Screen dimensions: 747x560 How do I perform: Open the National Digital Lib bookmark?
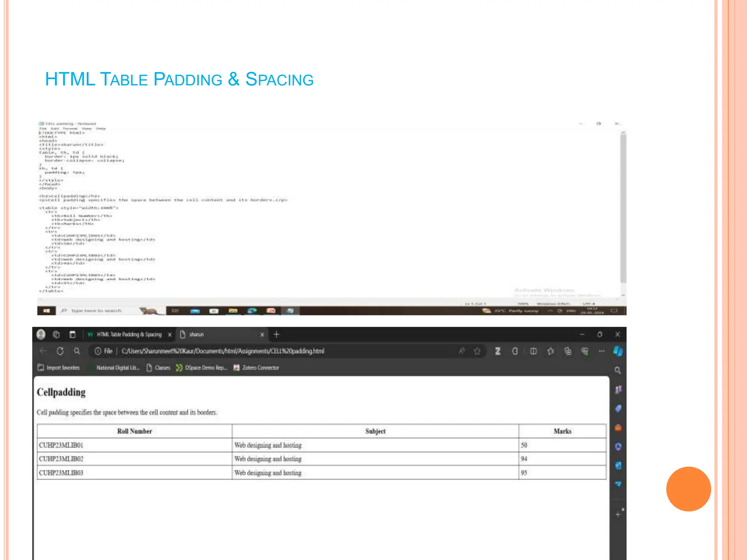point(114,367)
